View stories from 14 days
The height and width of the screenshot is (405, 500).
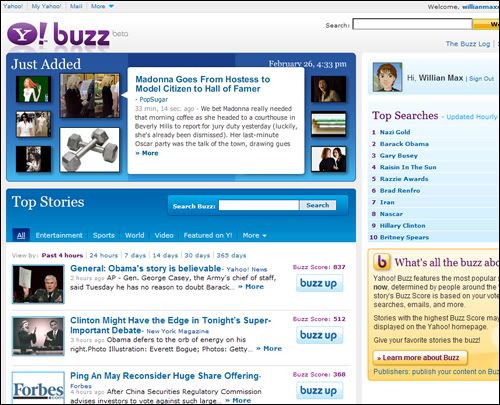click(x=165, y=255)
